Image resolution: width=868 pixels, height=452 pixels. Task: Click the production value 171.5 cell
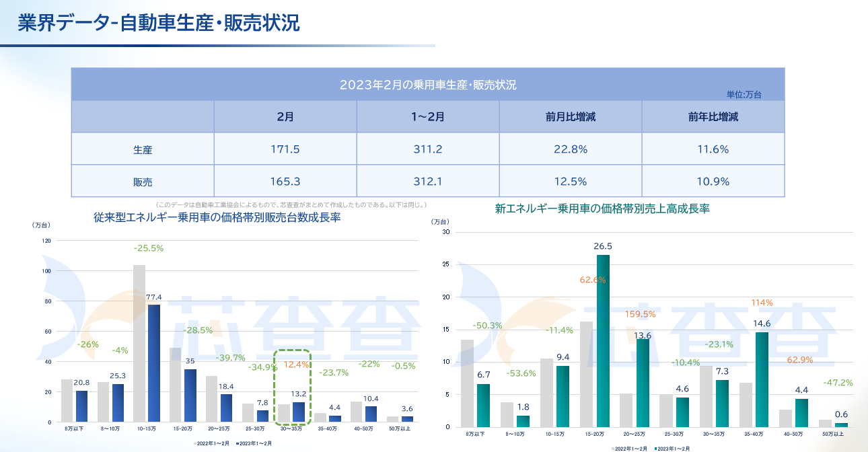click(285, 149)
